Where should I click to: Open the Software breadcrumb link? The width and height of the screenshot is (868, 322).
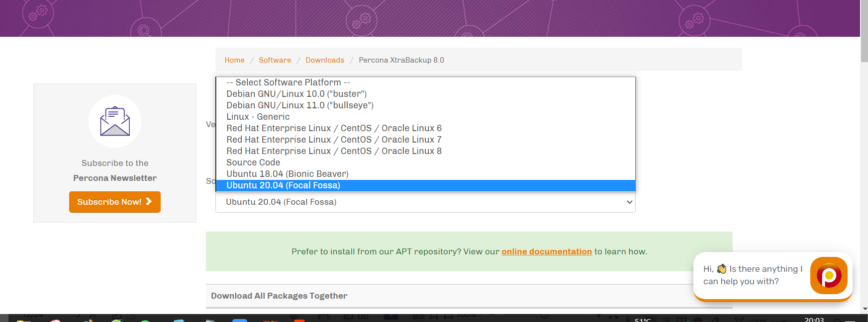(275, 60)
